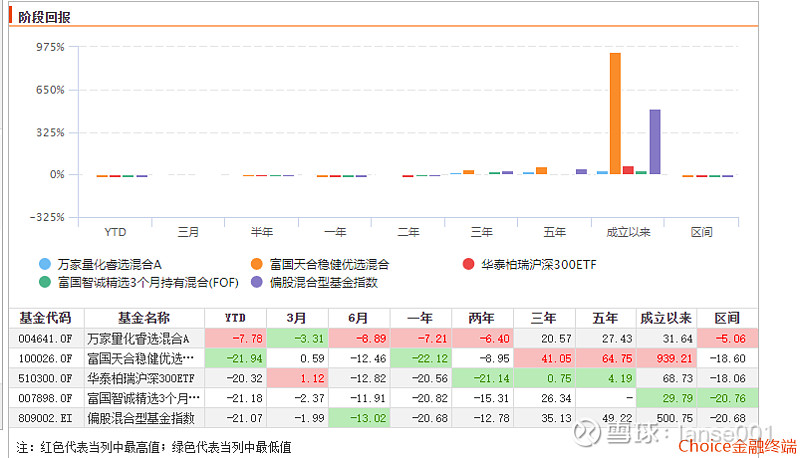Click the -3.31 cell
800x458 pixels.
(x=297, y=339)
